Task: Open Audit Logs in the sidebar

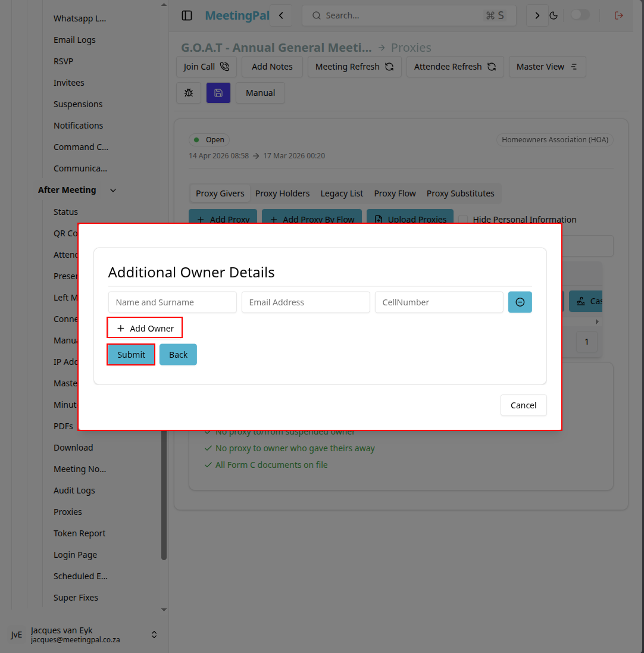Action: 74,490
